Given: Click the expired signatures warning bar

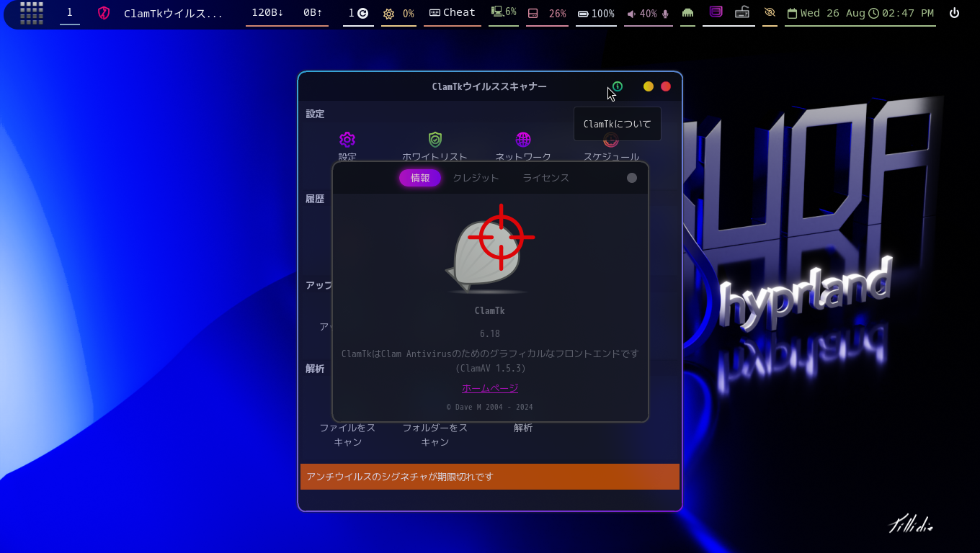Looking at the screenshot, I should [490, 477].
